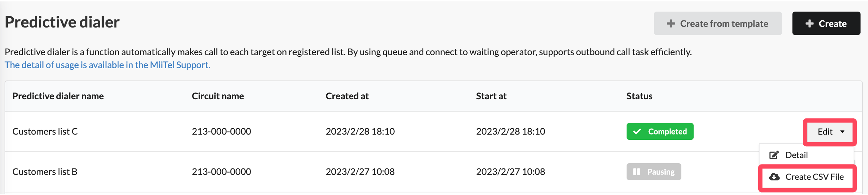
Task: Click the Completed status badge
Action: point(660,131)
